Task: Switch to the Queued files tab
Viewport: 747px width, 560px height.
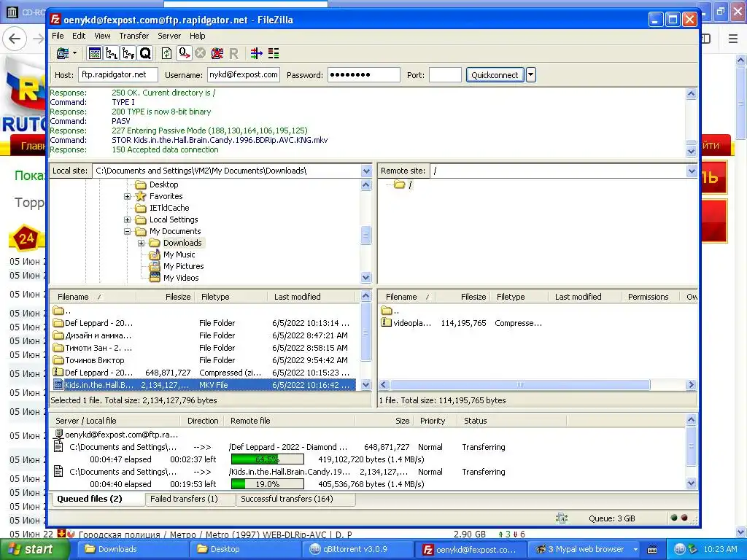Action: 97,499
